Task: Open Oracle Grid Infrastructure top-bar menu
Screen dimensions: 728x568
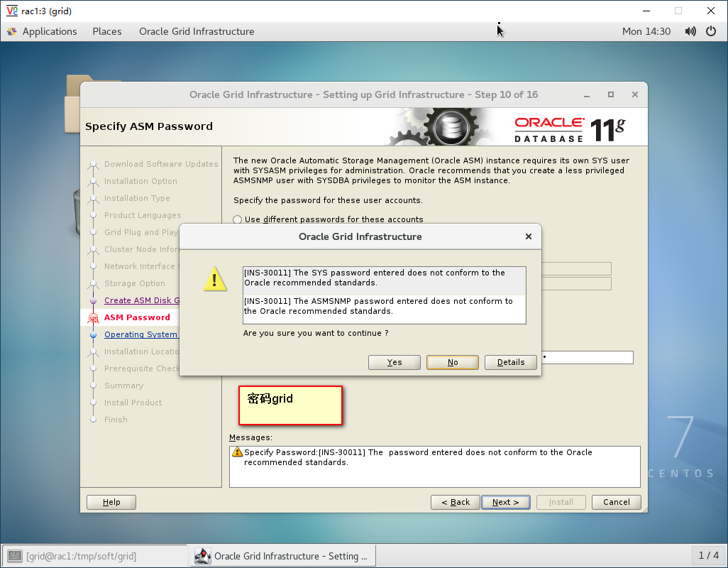Action: pyautogui.click(x=197, y=31)
